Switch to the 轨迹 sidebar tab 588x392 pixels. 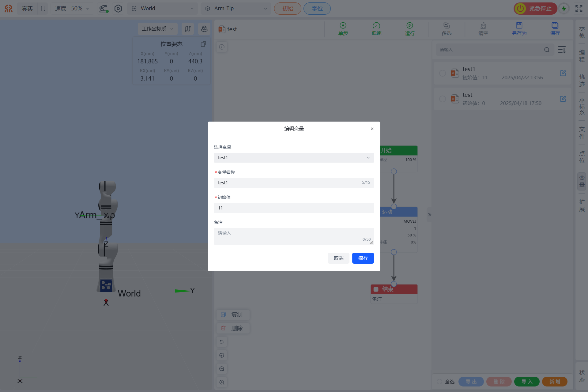[x=582, y=81]
